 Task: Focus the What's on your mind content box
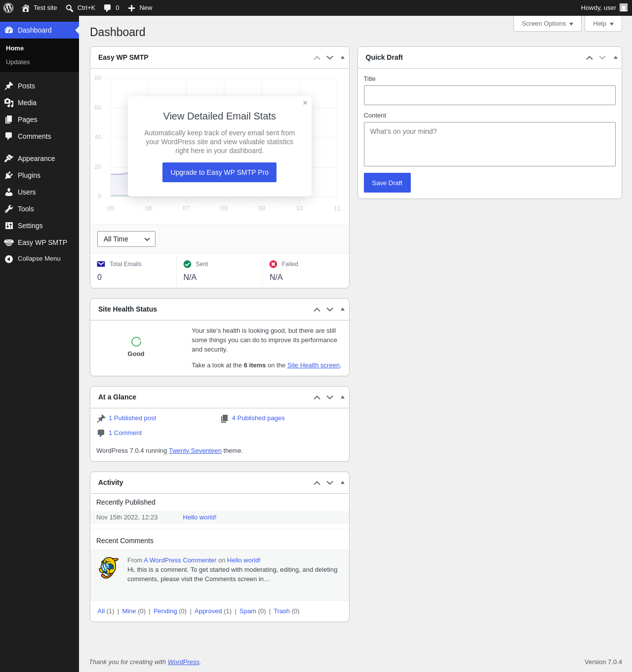490,144
